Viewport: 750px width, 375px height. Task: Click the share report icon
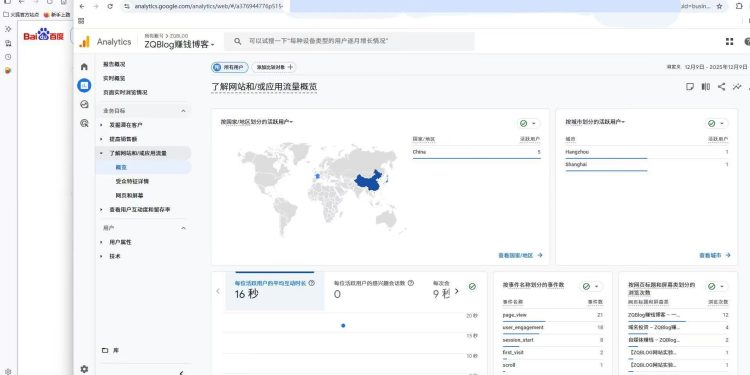tap(721, 87)
